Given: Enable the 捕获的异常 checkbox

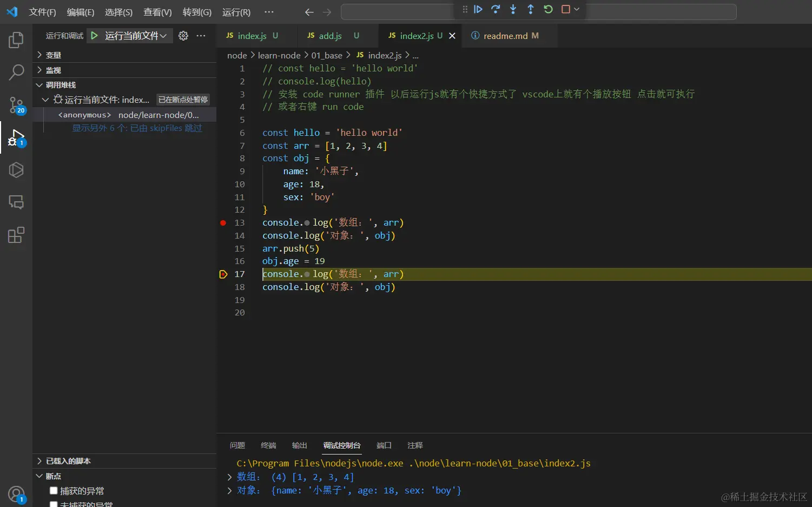Looking at the screenshot, I should [x=54, y=491].
